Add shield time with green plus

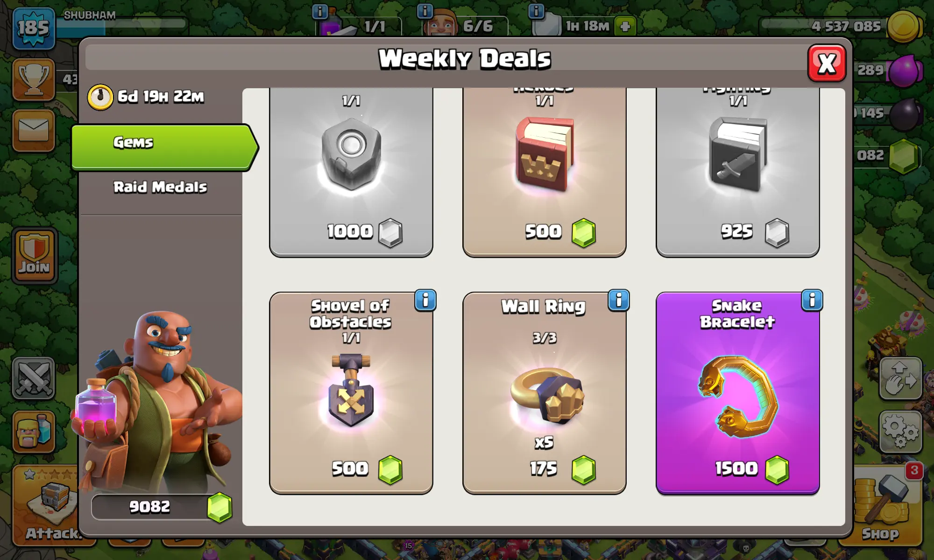(625, 26)
